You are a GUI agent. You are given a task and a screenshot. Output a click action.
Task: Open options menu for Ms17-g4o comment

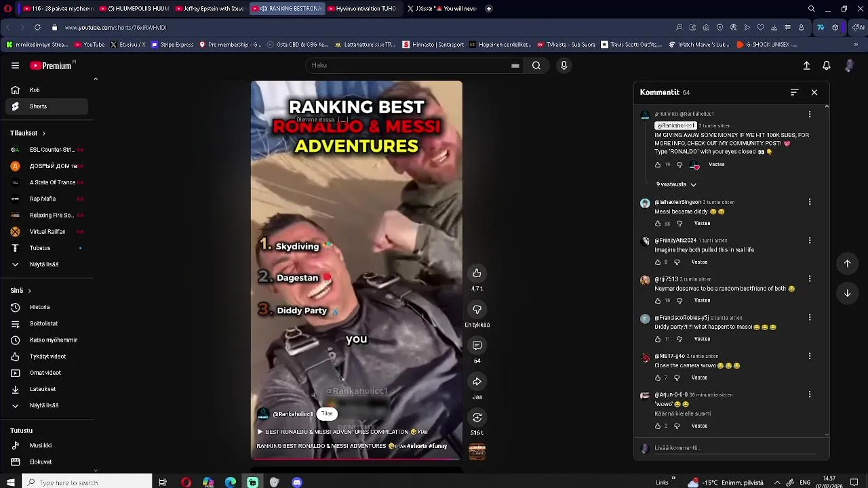810,356
